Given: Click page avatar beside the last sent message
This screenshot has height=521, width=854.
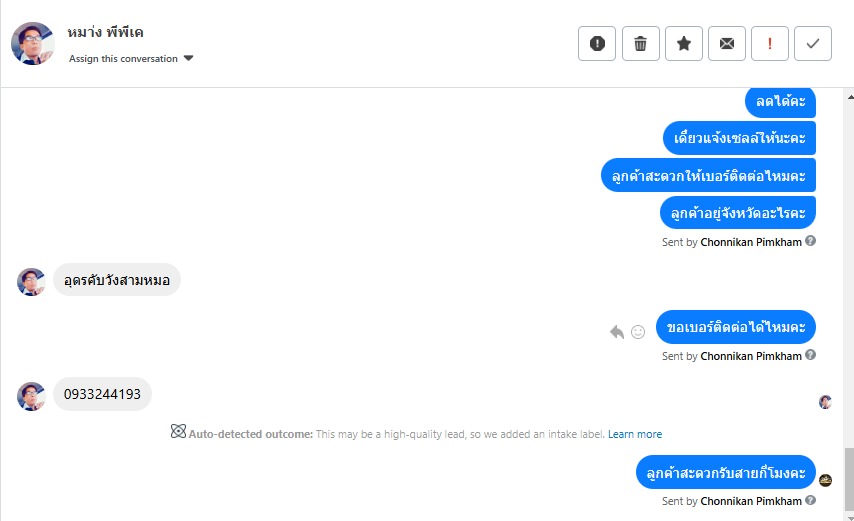Looking at the screenshot, I should click(x=825, y=480).
